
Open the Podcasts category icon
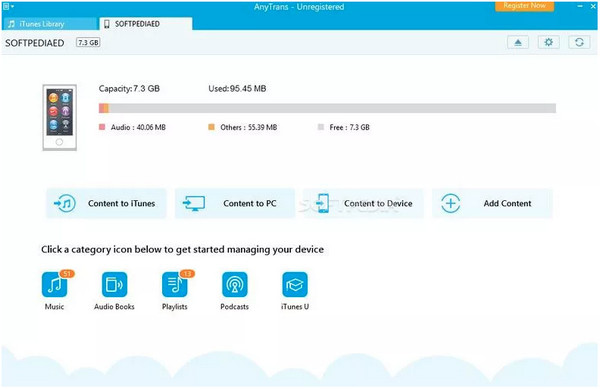click(x=235, y=285)
